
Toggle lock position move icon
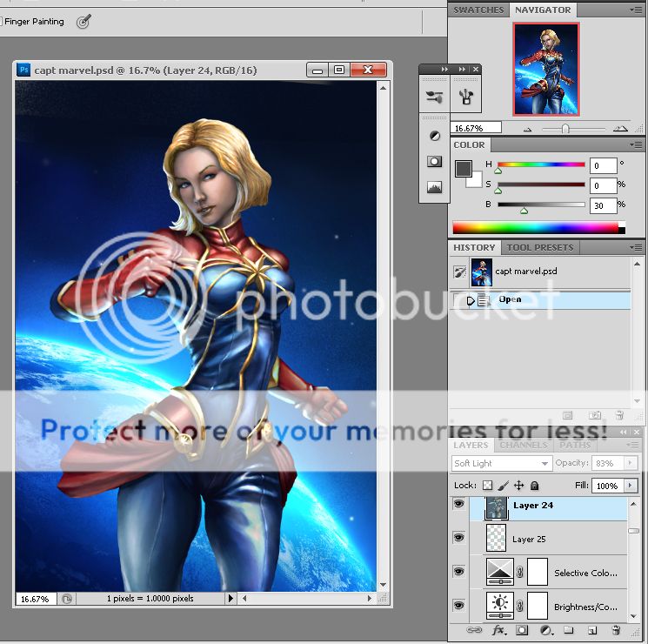[518, 485]
